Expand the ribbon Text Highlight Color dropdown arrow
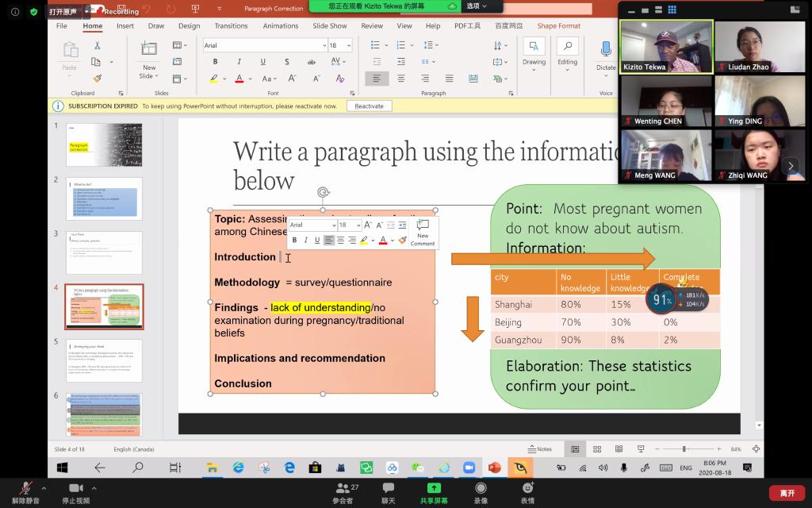Viewport: 812px width, 508px height. (224, 79)
